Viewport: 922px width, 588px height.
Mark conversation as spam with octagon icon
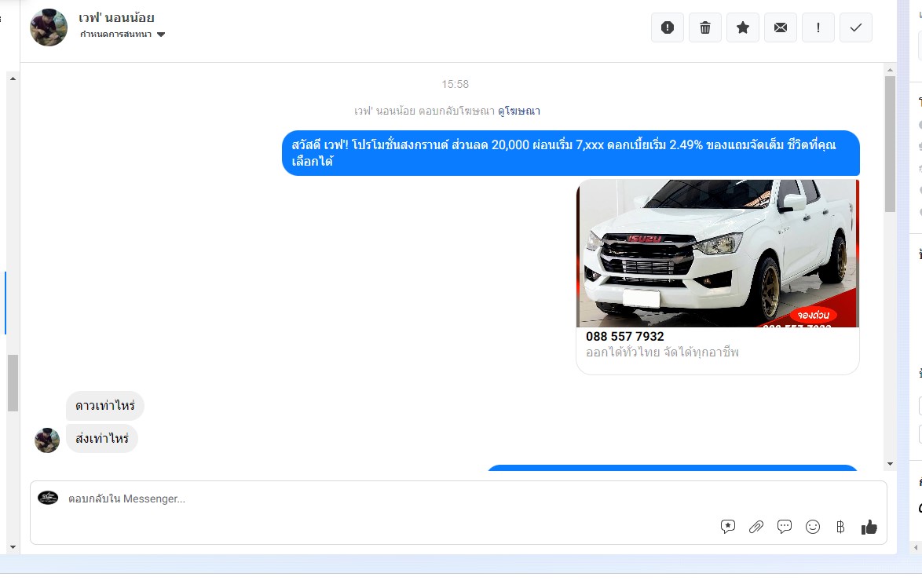click(x=667, y=27)
